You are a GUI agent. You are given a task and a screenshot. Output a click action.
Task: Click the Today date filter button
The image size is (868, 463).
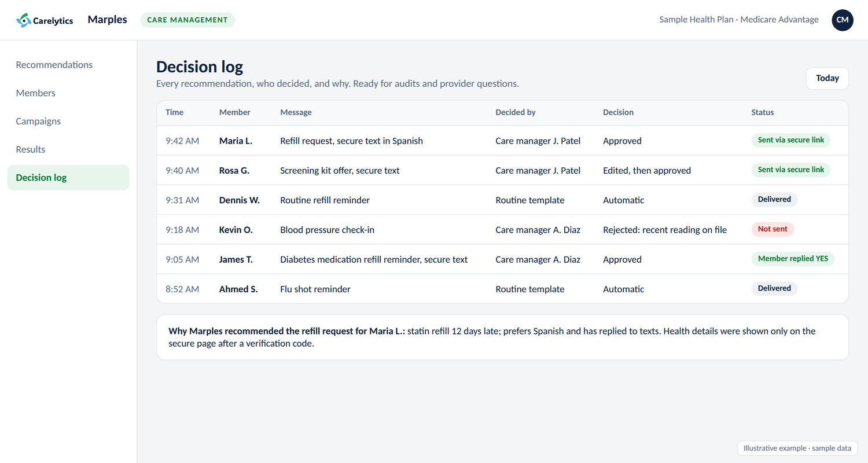pyautogui.click(x=827, y=78)
